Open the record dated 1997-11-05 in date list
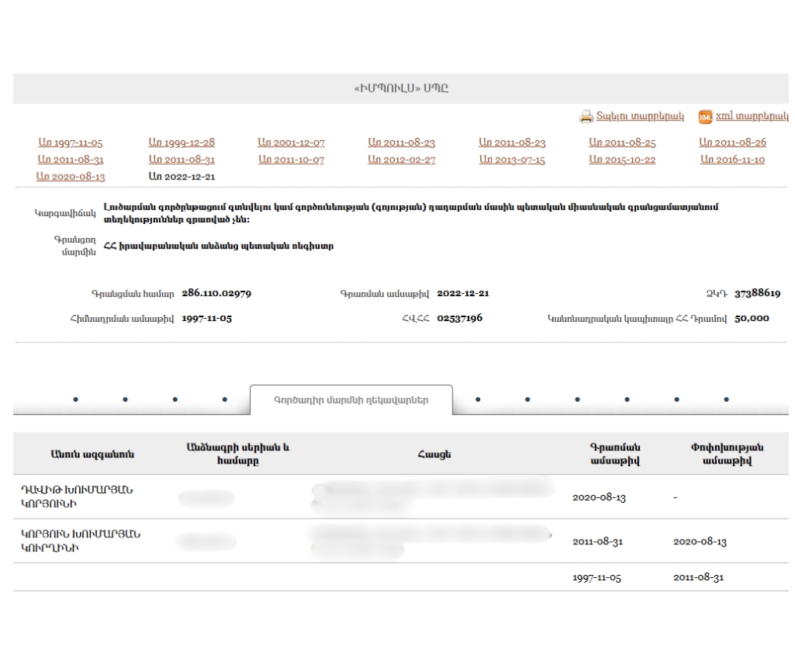The width and height of the screenshot is (795, 672). [70, 143]
